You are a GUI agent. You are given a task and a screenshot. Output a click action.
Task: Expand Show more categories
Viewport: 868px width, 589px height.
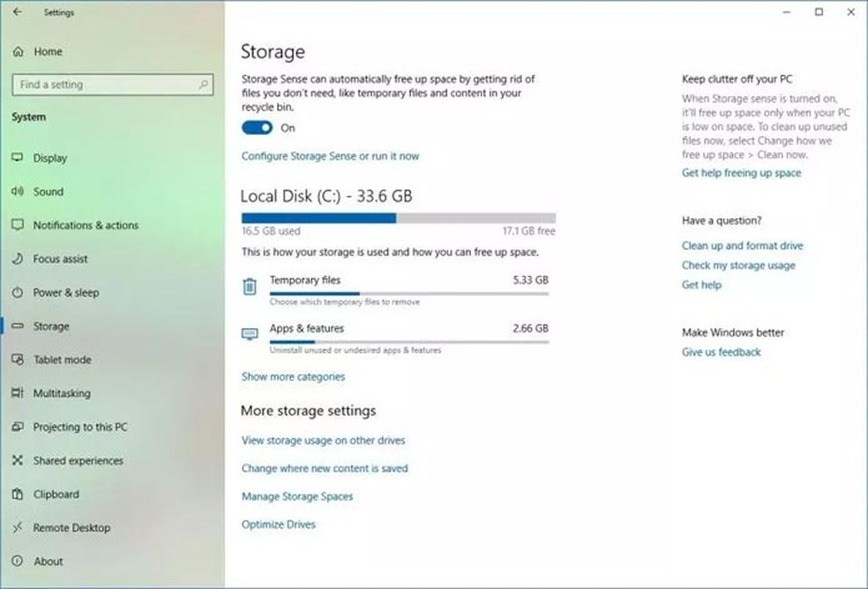[x=293, y=376]
